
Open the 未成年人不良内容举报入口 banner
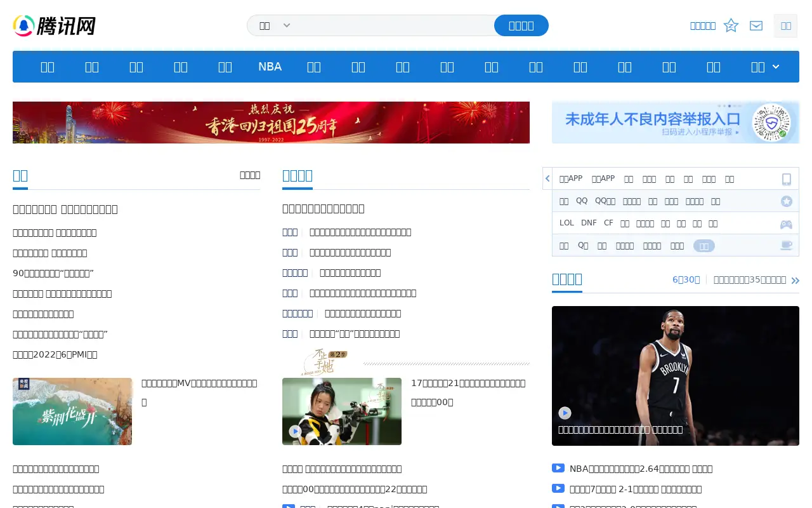tap(676, 123)
